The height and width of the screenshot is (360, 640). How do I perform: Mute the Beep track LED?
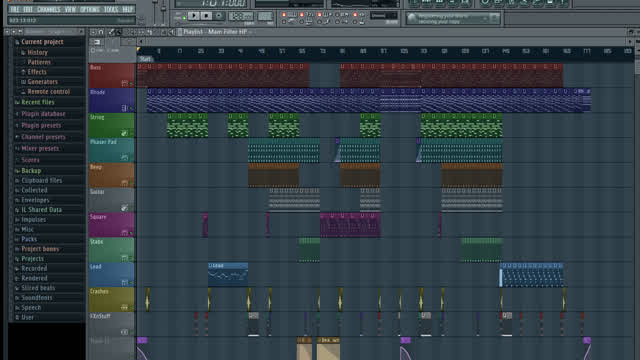pyautogui.click(x=131, y=183)
